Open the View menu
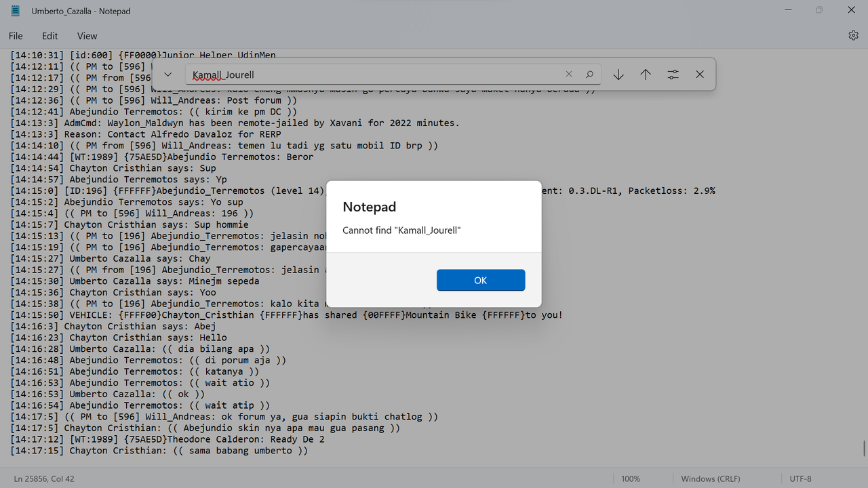Screen dimensions: 868x488 (x=87, y=36)
